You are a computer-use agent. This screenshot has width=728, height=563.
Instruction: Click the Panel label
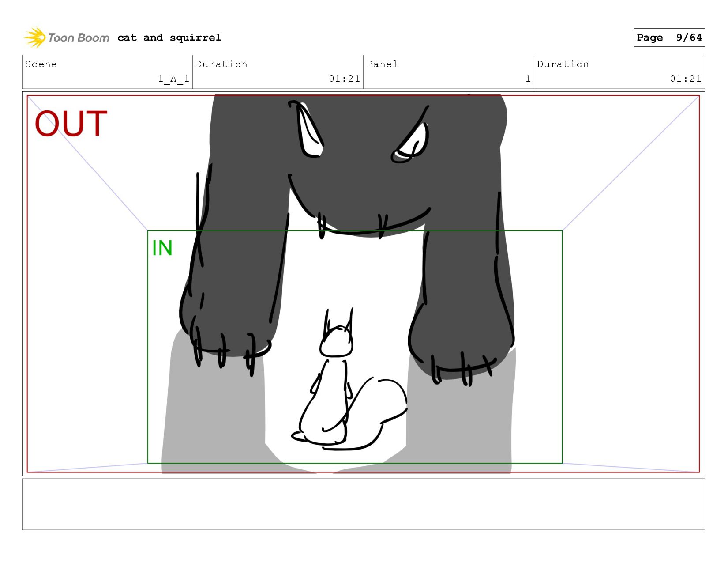[x=382, y=64]
